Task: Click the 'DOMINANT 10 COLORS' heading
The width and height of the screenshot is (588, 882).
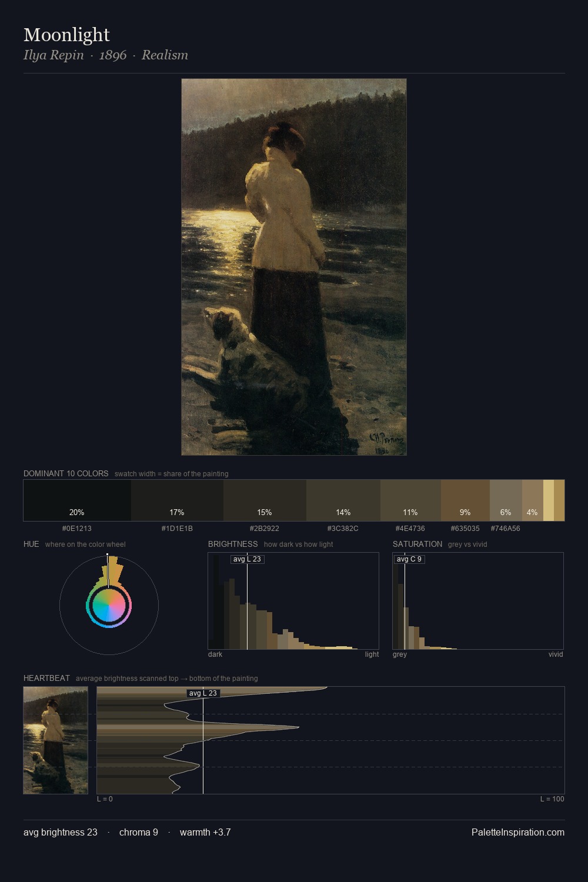Action: [66, 473]
